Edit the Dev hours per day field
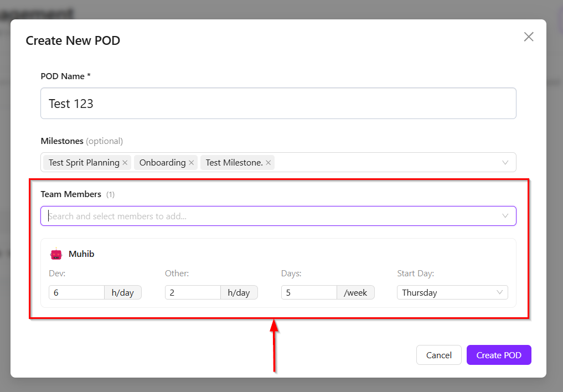563x392 pixels. point(76,292)
